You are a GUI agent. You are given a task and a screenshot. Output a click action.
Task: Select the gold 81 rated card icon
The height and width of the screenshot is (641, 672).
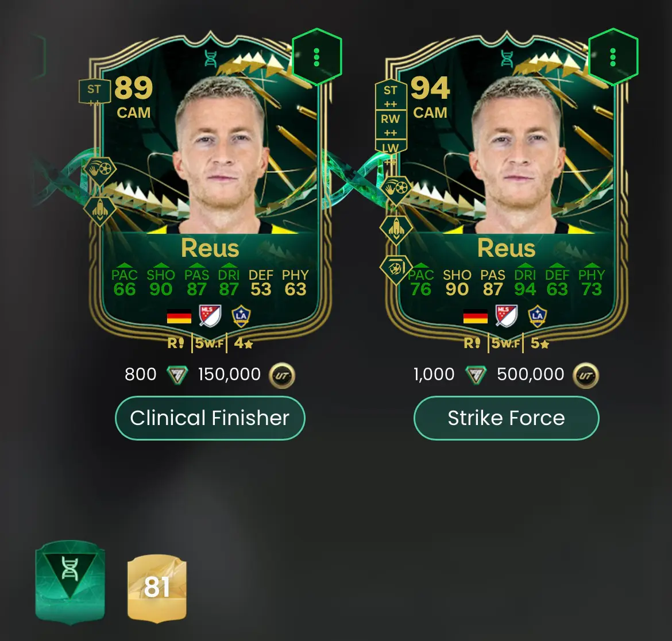pos(157,587)
